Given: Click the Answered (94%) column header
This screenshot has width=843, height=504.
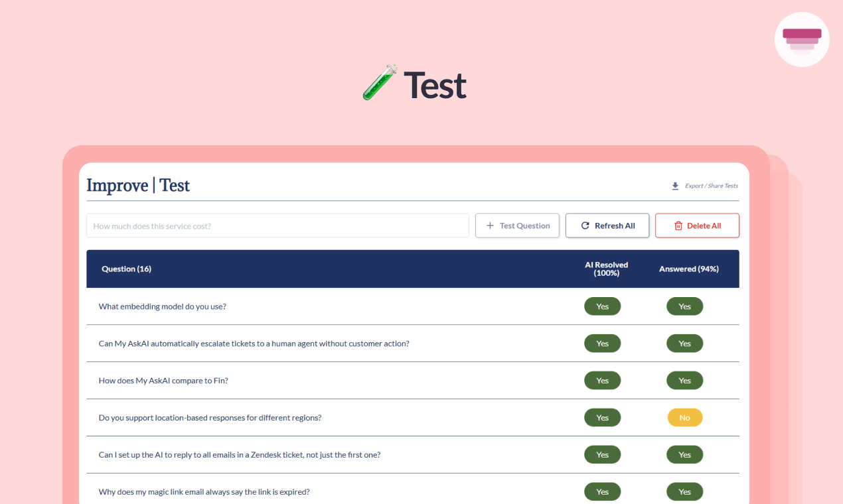Looking at the screenshot, I should click(x=688, y=269).
